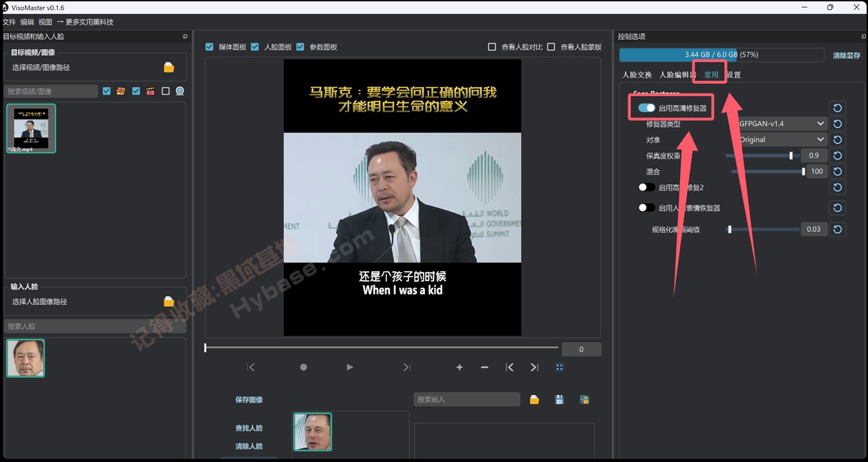Click the 查找人脸 button

(x=249, y=428)
